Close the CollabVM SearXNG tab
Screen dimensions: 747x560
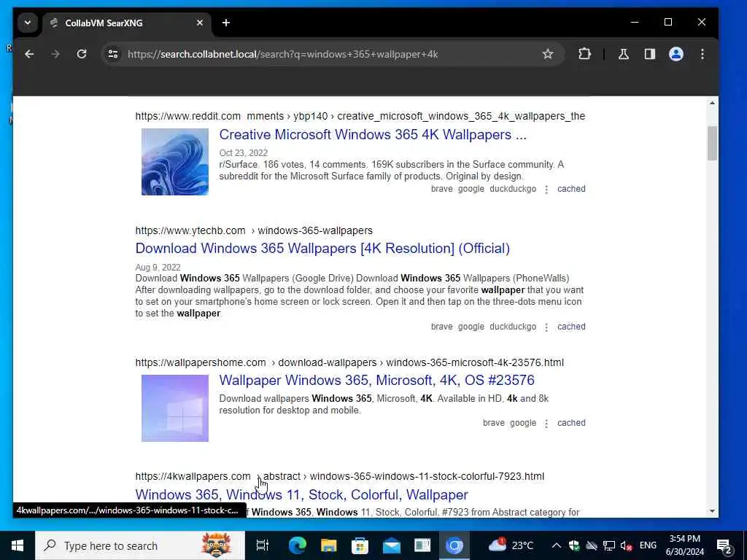(x=200, y=23)
